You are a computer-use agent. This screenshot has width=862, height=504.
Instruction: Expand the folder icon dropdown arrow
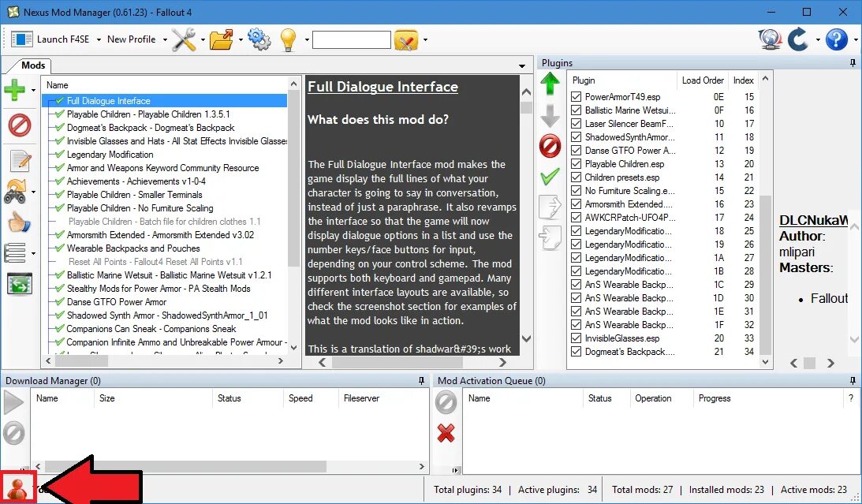point(241,39)
